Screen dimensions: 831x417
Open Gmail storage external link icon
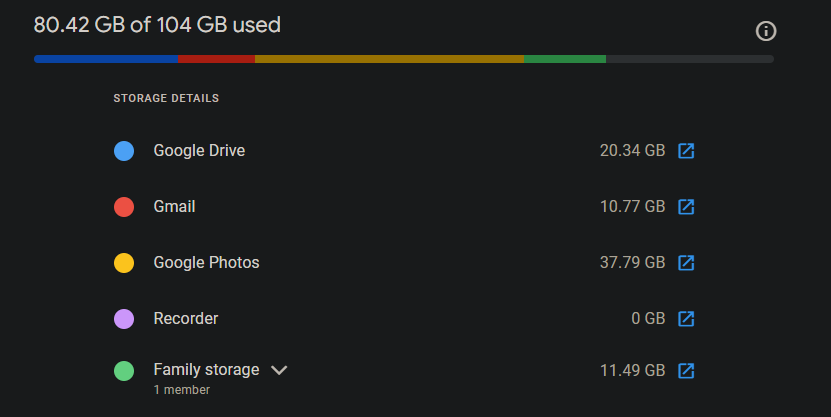[686, 207]
